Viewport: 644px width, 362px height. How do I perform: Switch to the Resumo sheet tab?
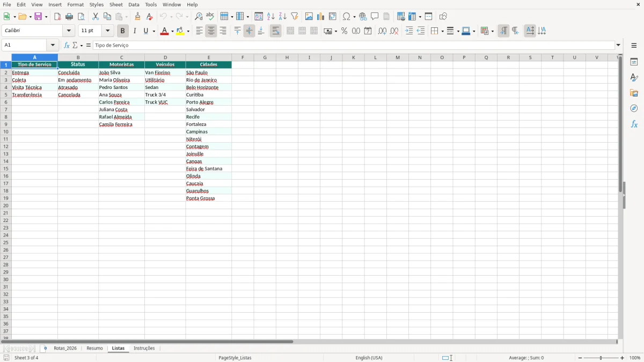point(94,349)
